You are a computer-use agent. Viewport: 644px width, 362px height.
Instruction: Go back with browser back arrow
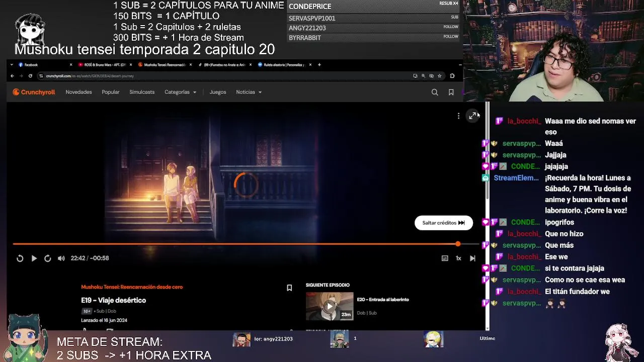point(12,76)
